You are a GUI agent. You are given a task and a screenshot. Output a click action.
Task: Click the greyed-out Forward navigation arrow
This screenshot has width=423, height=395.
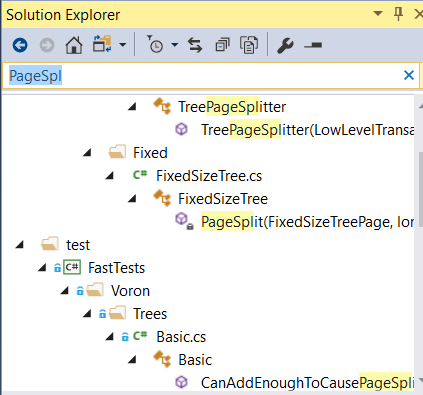47,45
